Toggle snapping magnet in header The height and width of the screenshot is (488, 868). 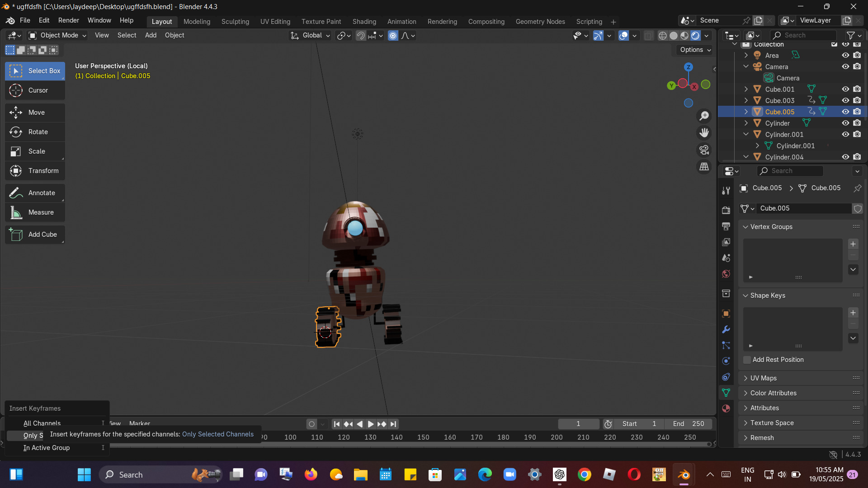pos(360,36)
